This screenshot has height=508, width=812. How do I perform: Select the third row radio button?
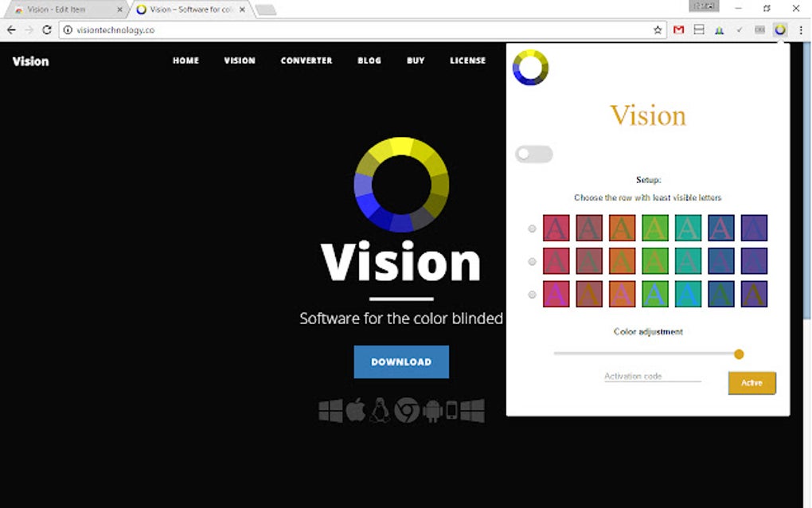[x=532, y=295]
